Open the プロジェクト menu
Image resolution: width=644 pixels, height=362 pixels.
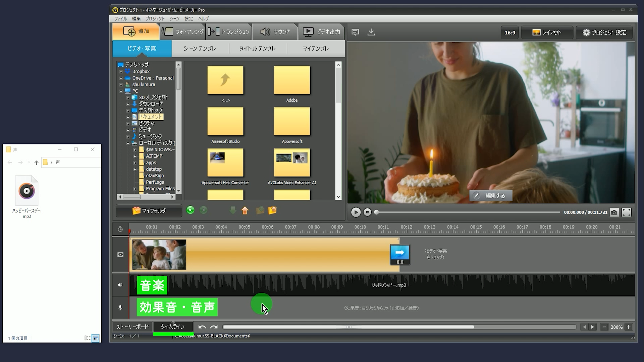[x=155, y=19]
